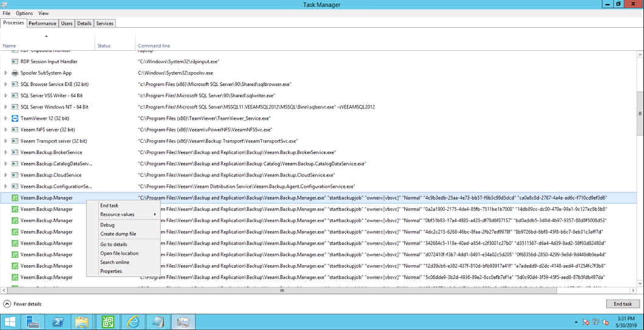
Task: Switch to the Performance tab
Action: click(43, 23)
